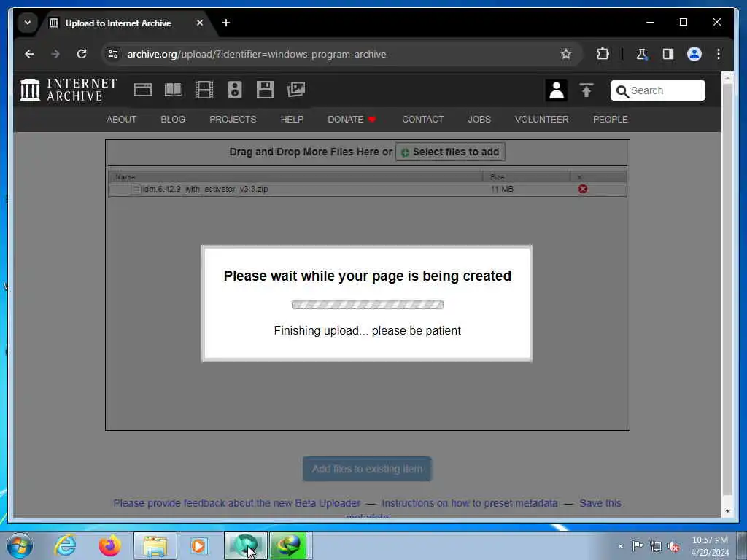The width and height of the screenshot is (747, 560).
Task: Launch Firefox from taskbar
Action: coord(110,545)
